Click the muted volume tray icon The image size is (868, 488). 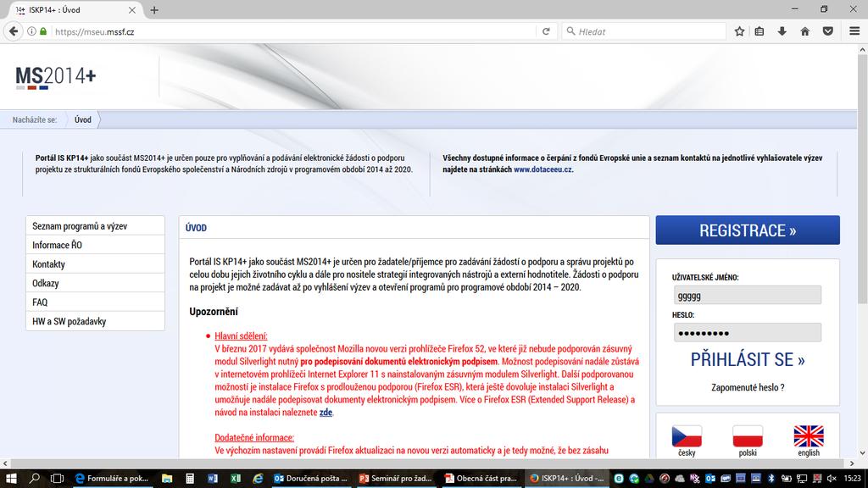click(x=832, y=478)
